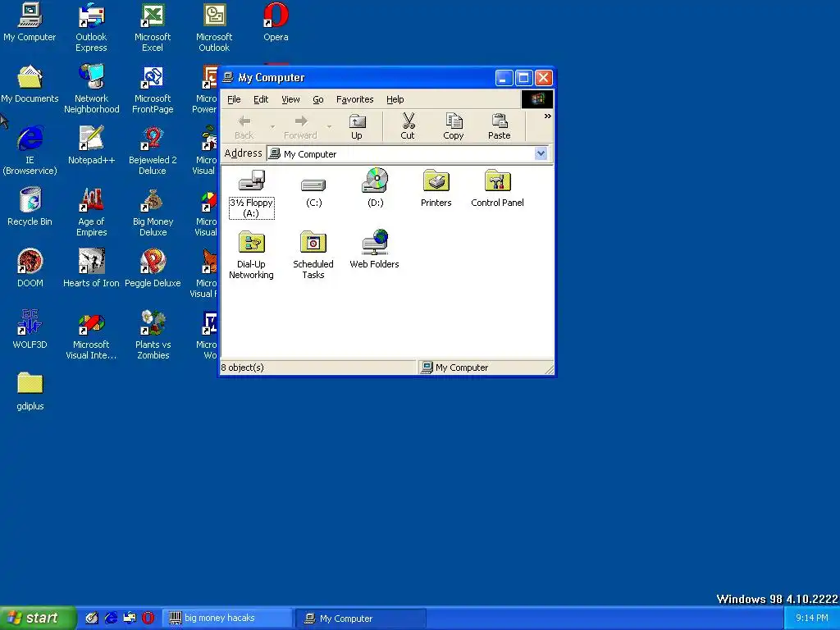
Task: Open the File menu
Action: point(234,99)
